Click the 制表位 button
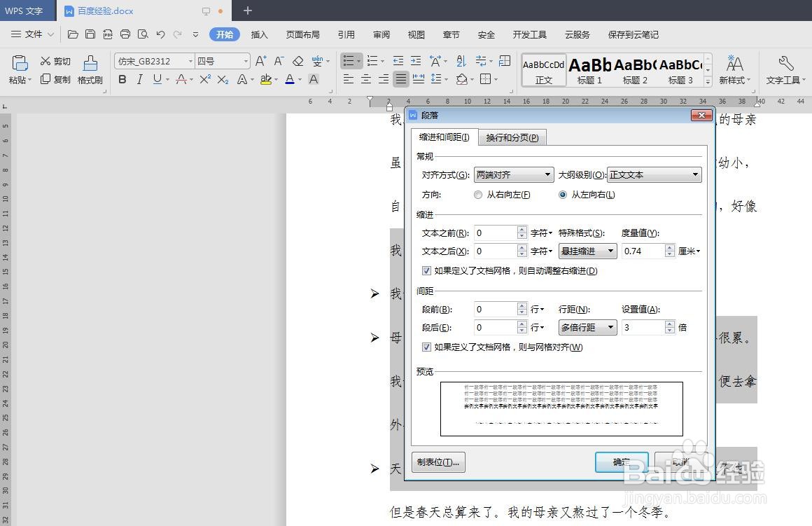The height and width of the screenshot is (526, 812). pos(439,462)
